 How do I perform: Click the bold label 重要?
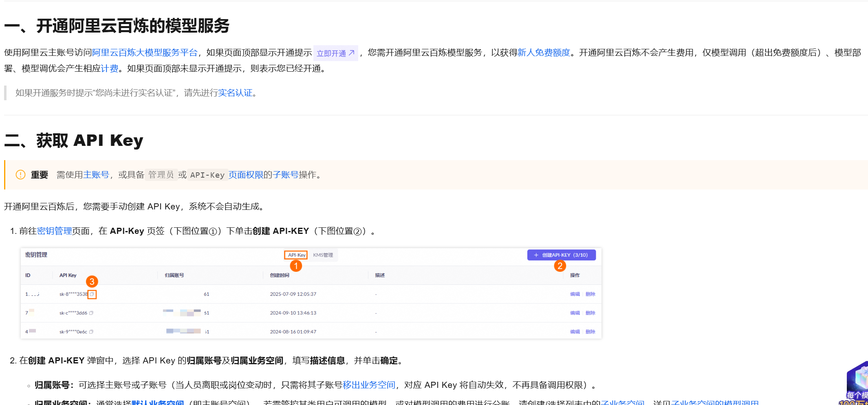[x=40, y=175]
